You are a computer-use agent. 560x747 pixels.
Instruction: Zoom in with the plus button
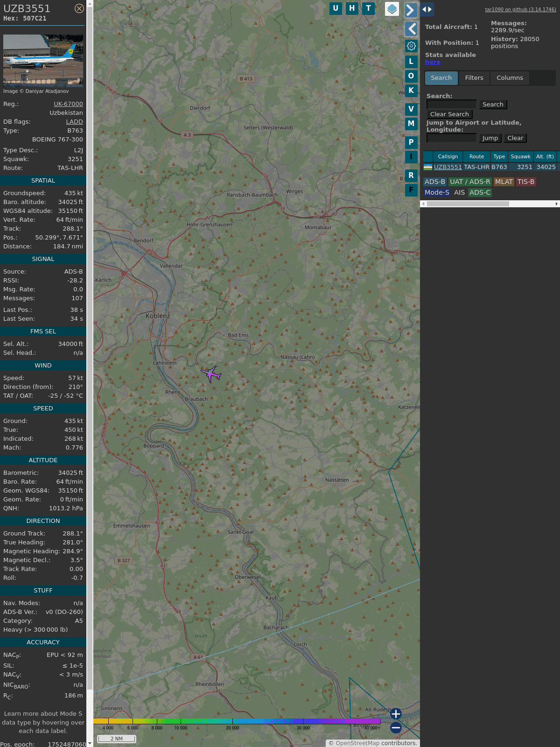[396, 714]
